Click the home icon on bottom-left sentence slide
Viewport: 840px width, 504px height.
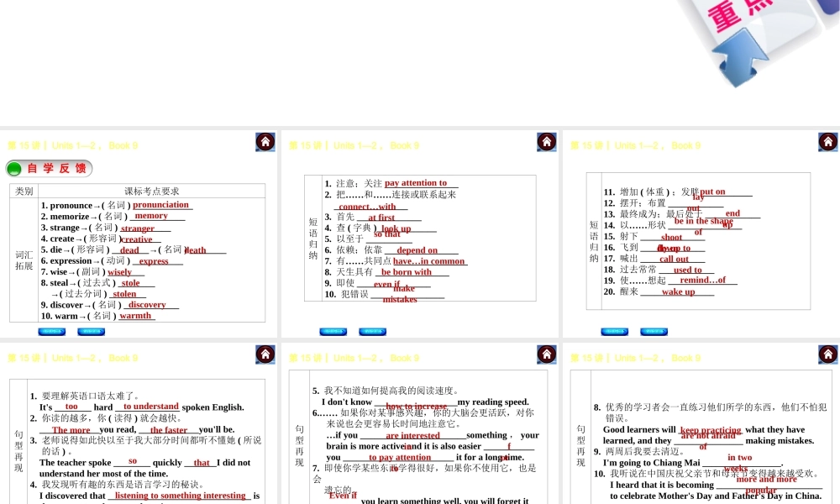coord(265,354)
